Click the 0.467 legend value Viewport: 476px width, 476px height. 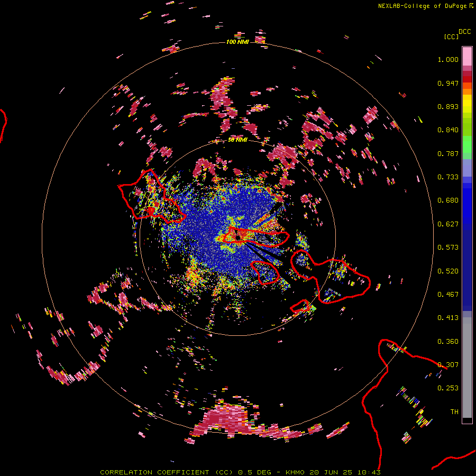coord(448,295)
